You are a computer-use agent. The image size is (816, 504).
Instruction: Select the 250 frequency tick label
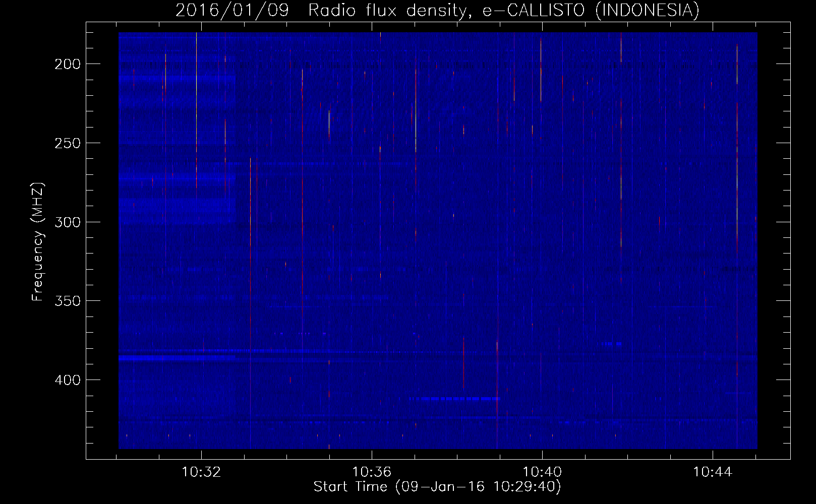pyautogui.click(x=68, y=143)
